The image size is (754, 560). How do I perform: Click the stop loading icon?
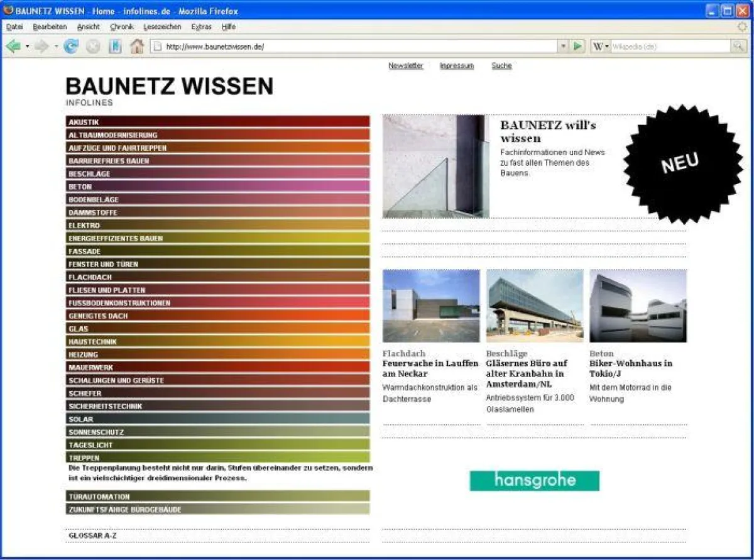click(x=93, y=46)
